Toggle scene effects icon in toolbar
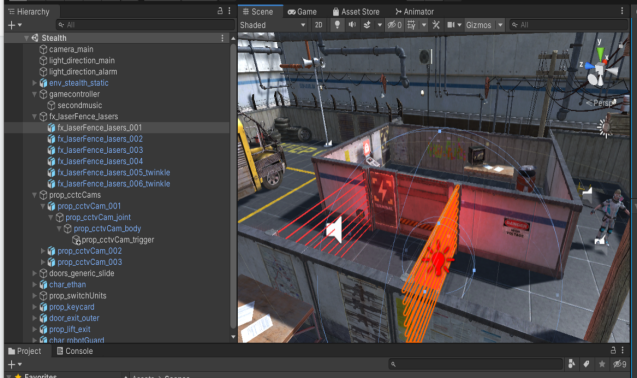This screenshot has height=378, width=637. 367,25
